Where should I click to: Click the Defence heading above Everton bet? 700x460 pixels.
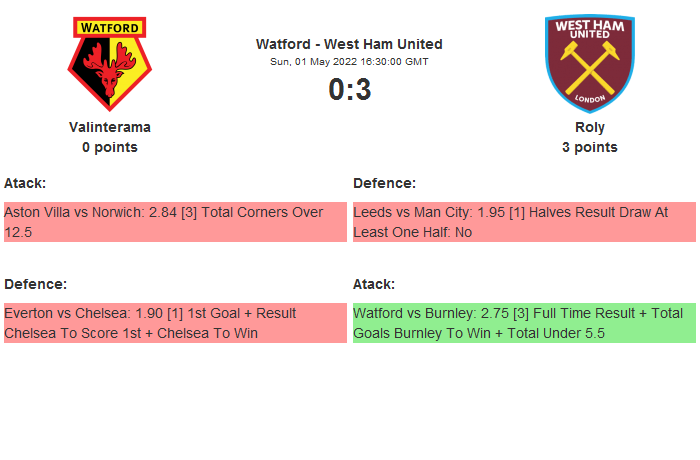pos(35,284)
